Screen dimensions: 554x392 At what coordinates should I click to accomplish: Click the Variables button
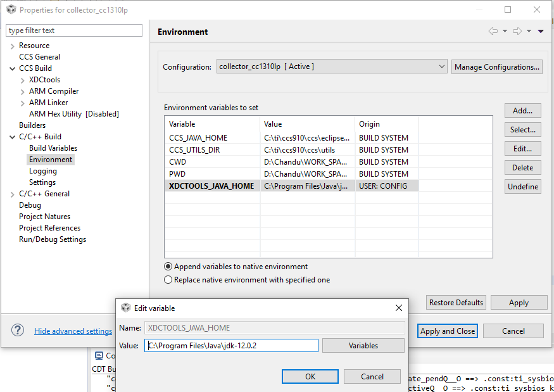click(x=363, y=345)
